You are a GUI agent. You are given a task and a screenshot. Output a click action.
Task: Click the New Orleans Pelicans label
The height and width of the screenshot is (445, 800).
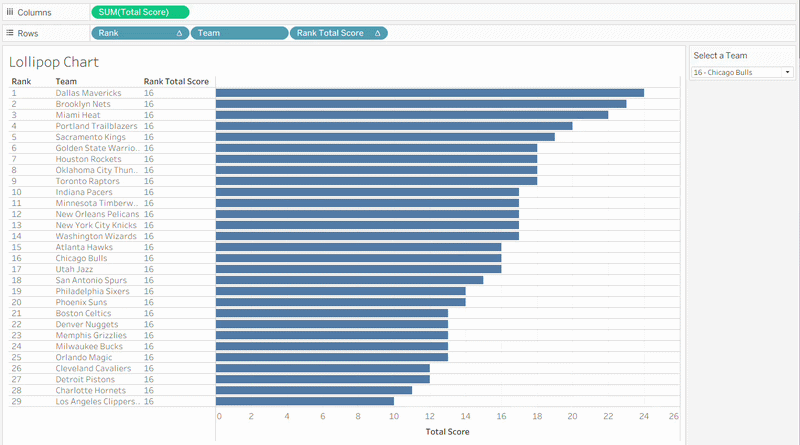click(97, 214)
